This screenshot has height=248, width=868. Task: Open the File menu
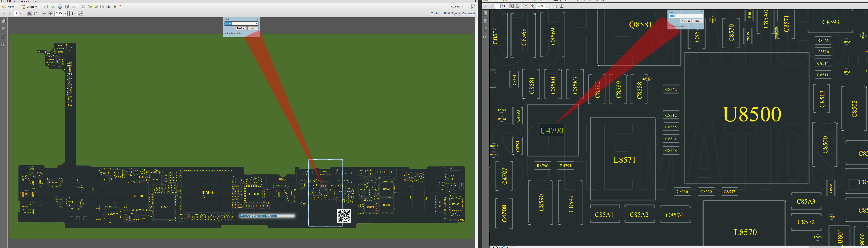3,1
